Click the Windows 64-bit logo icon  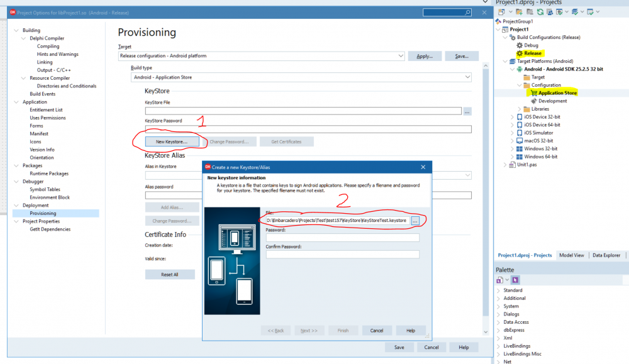point(520,157)
